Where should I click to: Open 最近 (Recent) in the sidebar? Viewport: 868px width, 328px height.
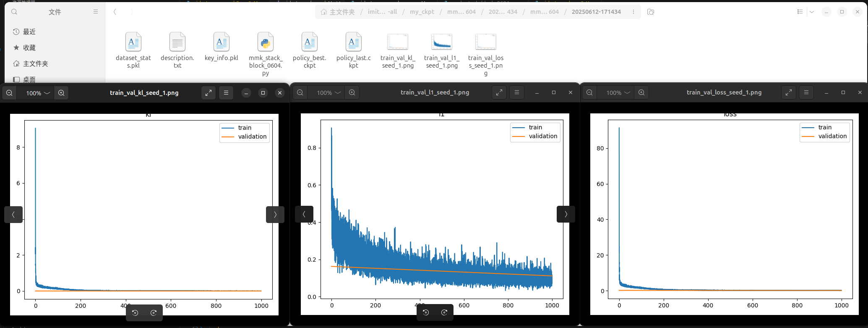pos(29,32)
